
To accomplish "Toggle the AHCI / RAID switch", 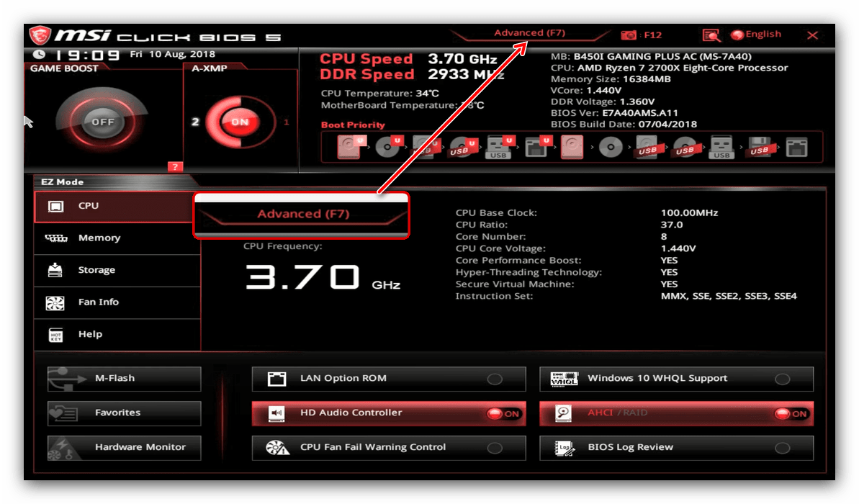I will (x=791, y=414).
